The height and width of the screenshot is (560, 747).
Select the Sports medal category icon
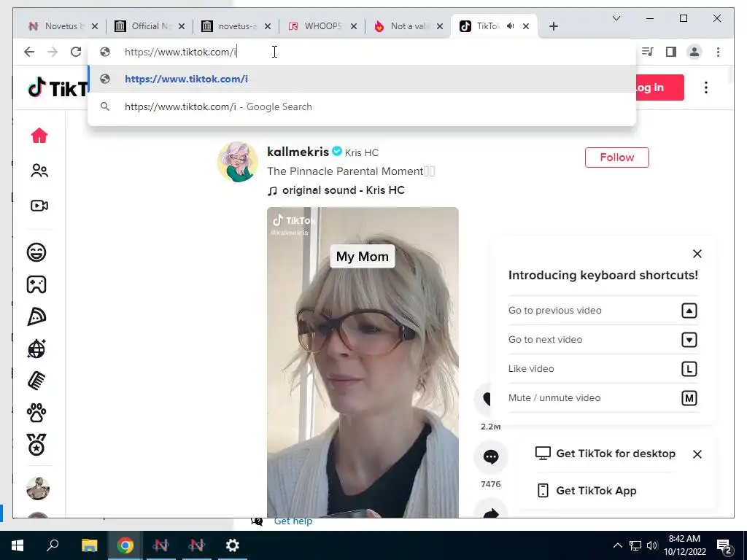click(36, 446)
